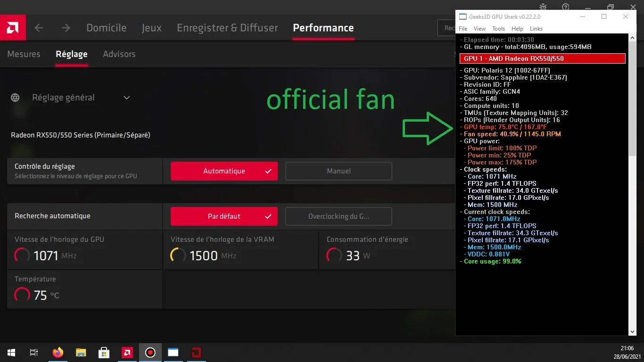The width and height of the screenshot is (644, 362).
Task: Select the Réglage sub-tab
Action: (72, 54)
